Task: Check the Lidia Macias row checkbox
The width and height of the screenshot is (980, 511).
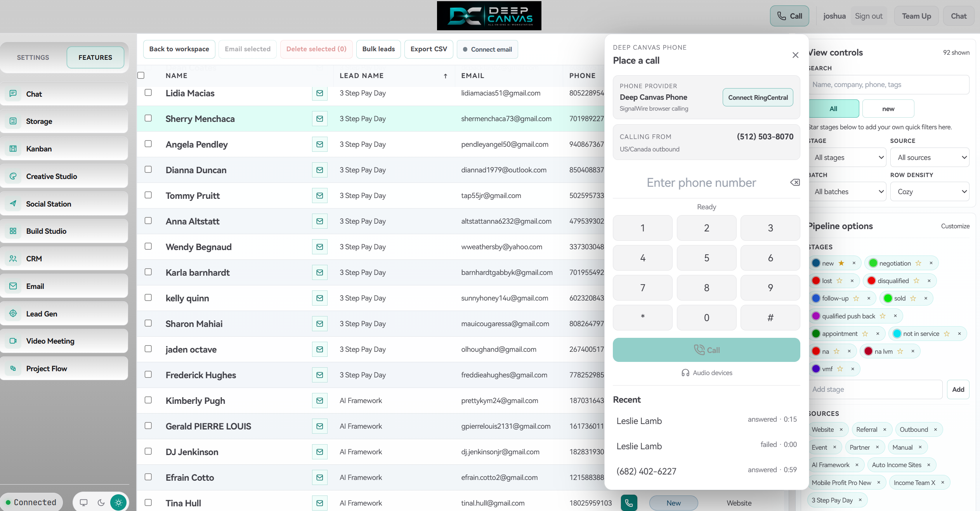Action: 148,92
